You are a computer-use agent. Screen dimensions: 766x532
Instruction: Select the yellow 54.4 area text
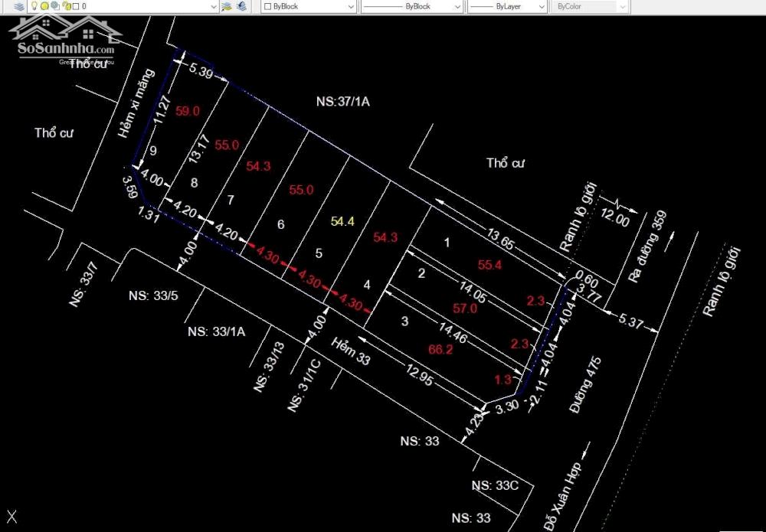pos(342,221)
